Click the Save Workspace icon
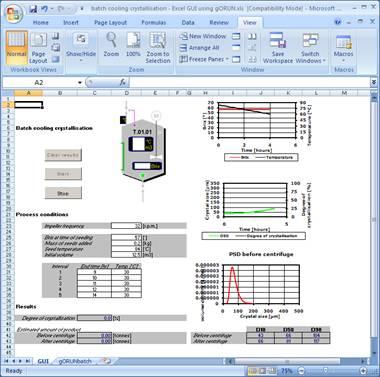 278,40
